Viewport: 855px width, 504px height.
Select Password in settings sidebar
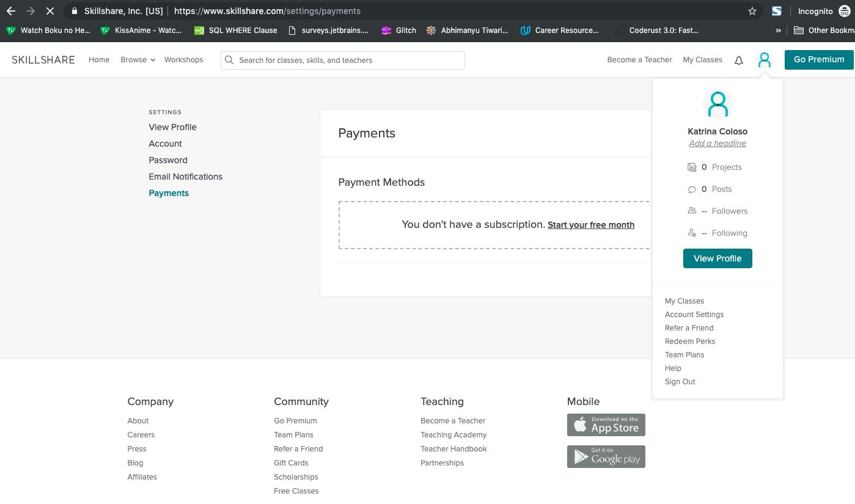pyautogui.click(x=168, y=160)
